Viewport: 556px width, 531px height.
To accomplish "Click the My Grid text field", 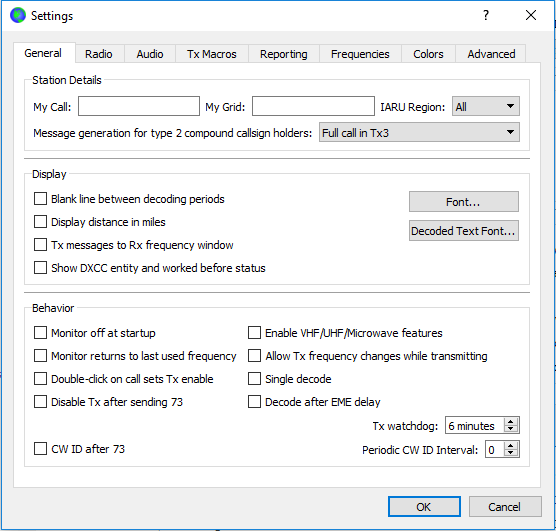I will pos(313,106).
